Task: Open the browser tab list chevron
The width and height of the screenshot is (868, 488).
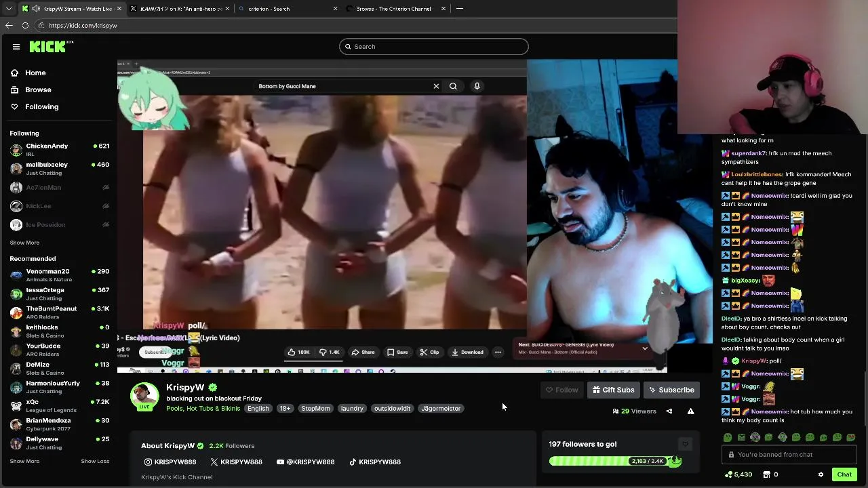Action: 9,9
